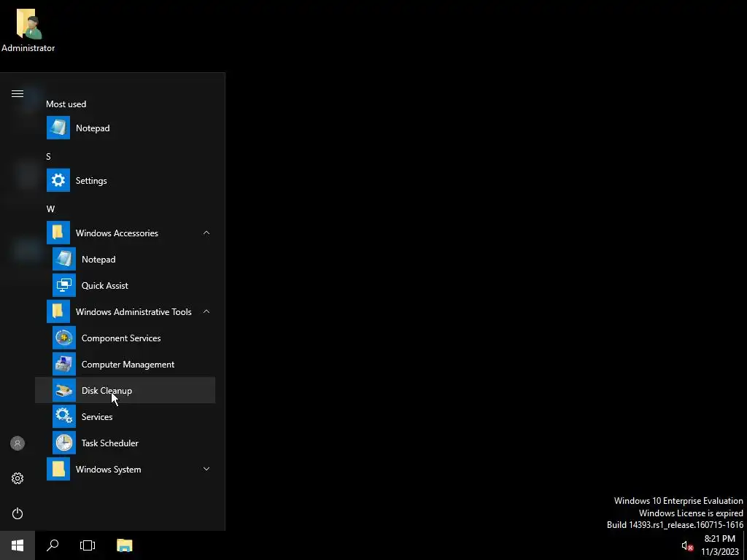Collapse the Windows Accessories group chevron
The image size is (747, 560).
(206, 233)
